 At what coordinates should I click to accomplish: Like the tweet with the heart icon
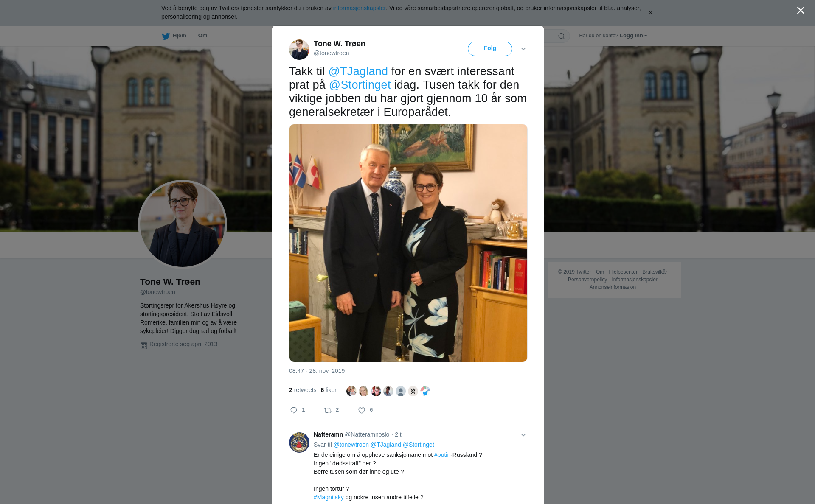362,410
